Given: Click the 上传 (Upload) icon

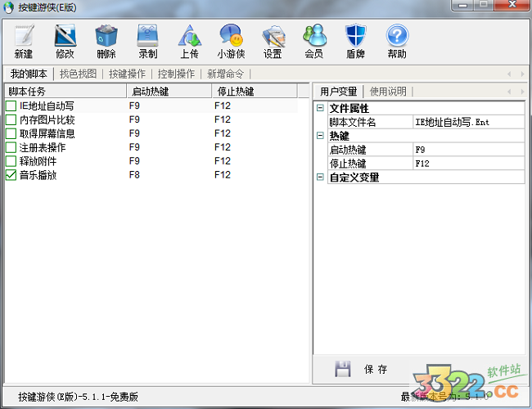Looking at the screenshot, I should point(189,37).
